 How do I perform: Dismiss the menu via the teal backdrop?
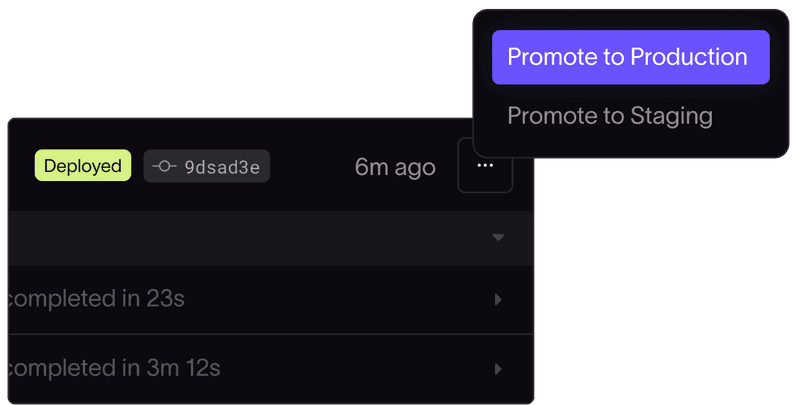click(200, 60)
